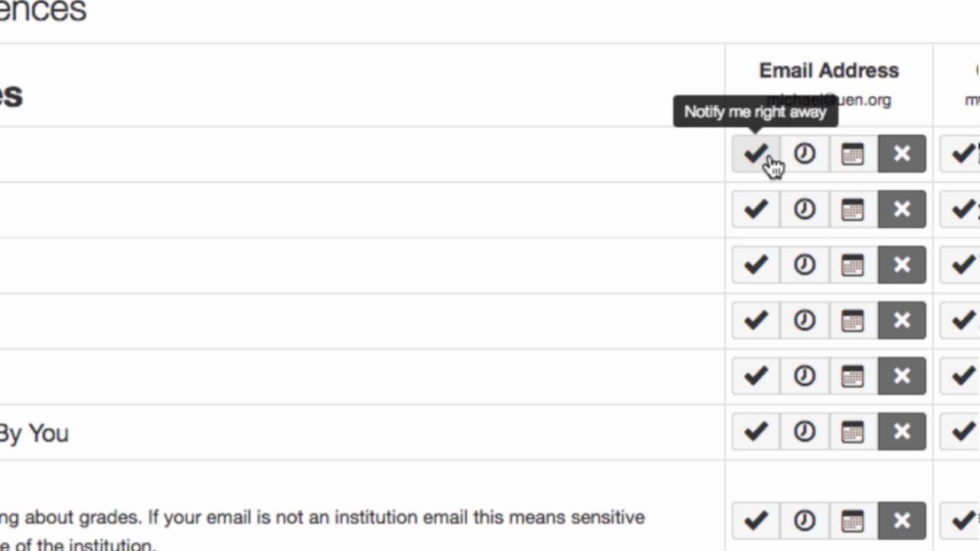The width and height of the screenshot is (980, 551).
Task: Select the checkmark in the 'By You' row
Action: (x=756, y=432)
